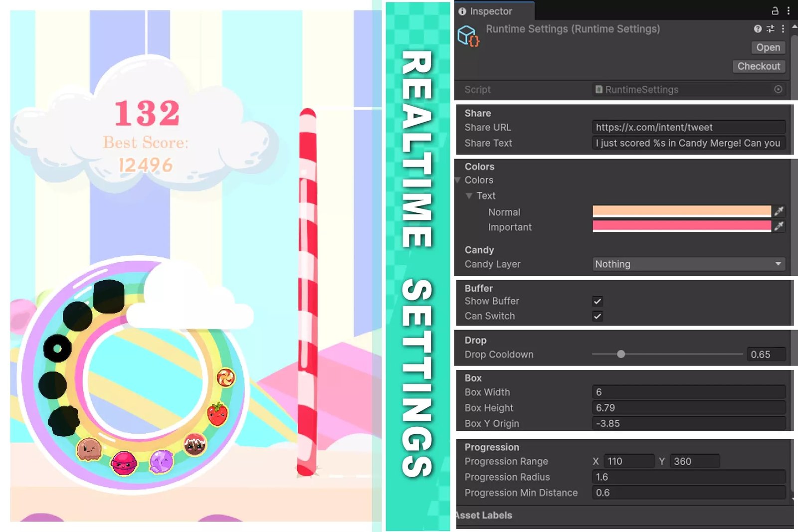
Task: Collapse the Text color group
Action: tap(469, 195)
